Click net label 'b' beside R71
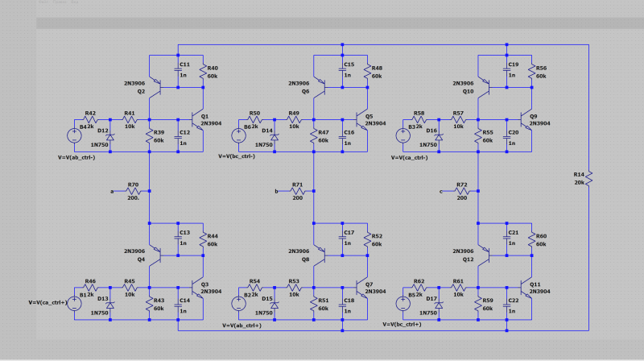This screenshot has height=361, width=644. (x=277, y=191)
